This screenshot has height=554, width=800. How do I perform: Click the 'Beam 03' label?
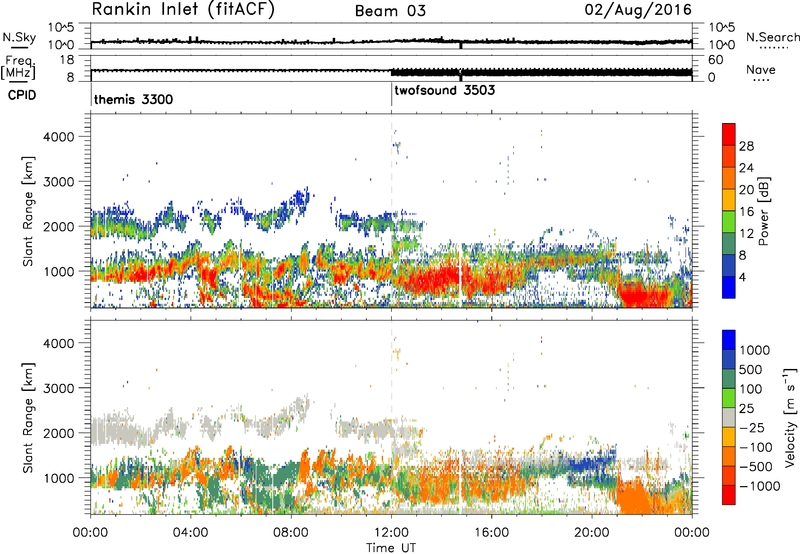click(390, 11)
